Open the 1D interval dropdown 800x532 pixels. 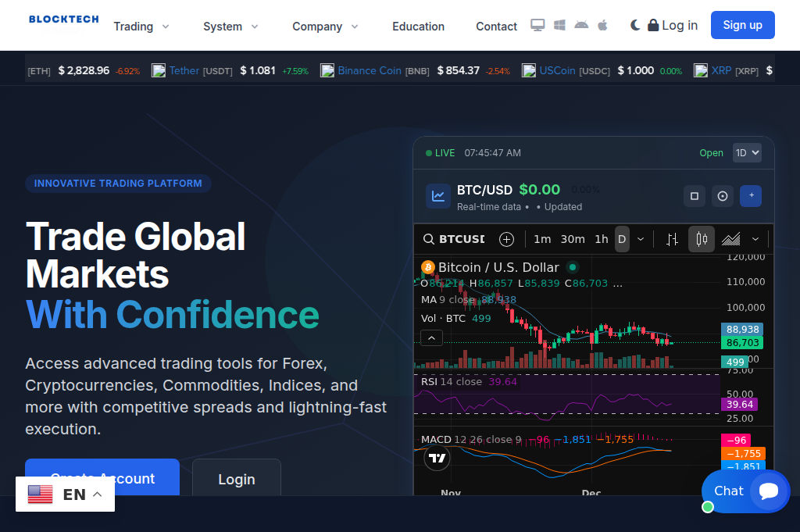[746, 152]
